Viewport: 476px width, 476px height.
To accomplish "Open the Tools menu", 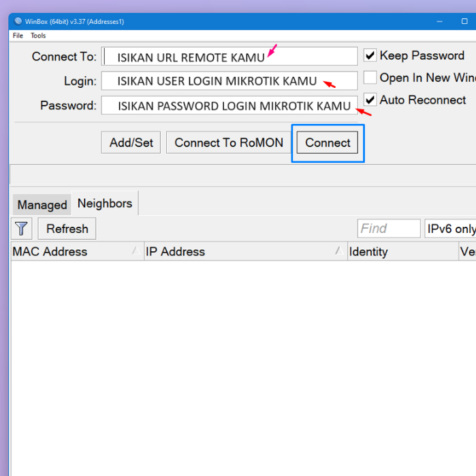I will pos(38,35).
